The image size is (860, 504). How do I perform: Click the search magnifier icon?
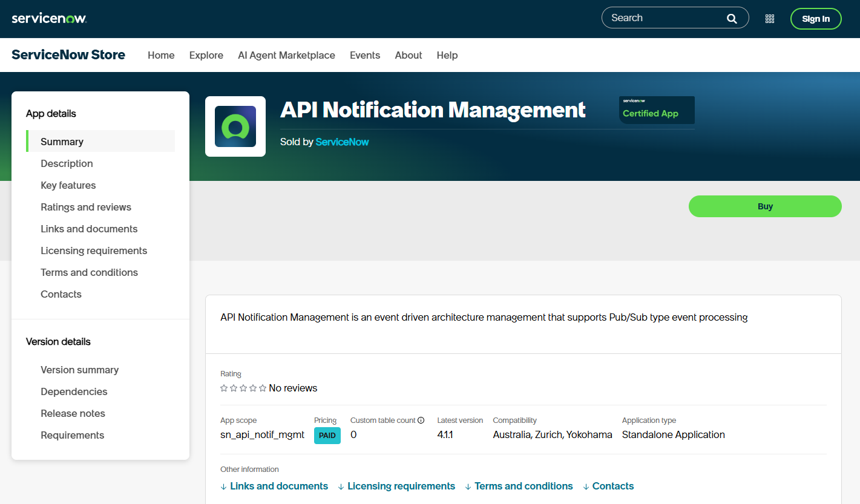click(732, 18)
